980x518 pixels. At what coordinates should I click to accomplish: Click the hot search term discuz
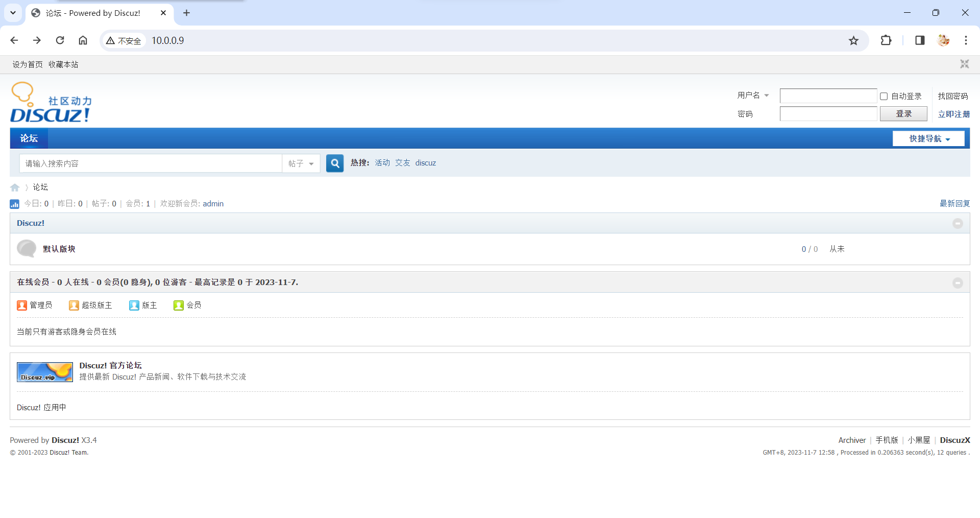point(426,163)
